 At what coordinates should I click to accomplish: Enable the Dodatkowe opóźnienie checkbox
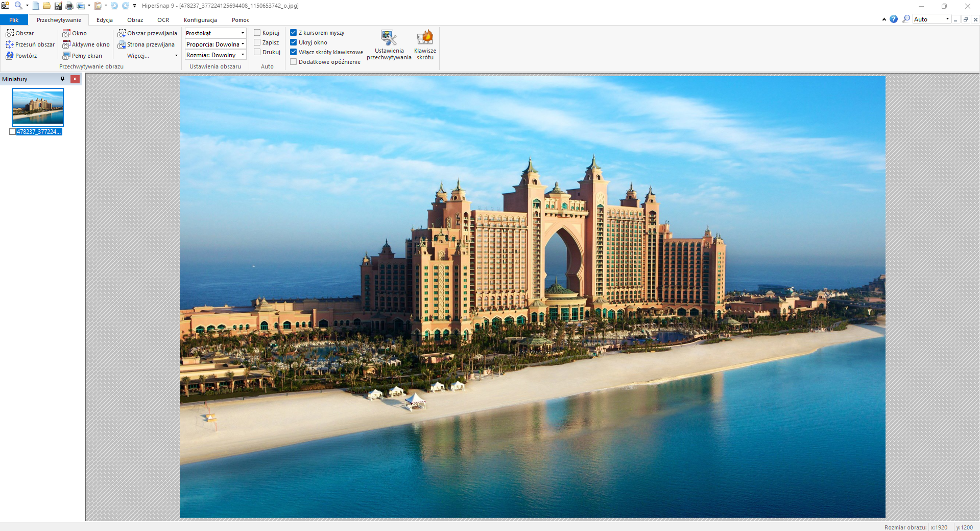click(294, 62)
